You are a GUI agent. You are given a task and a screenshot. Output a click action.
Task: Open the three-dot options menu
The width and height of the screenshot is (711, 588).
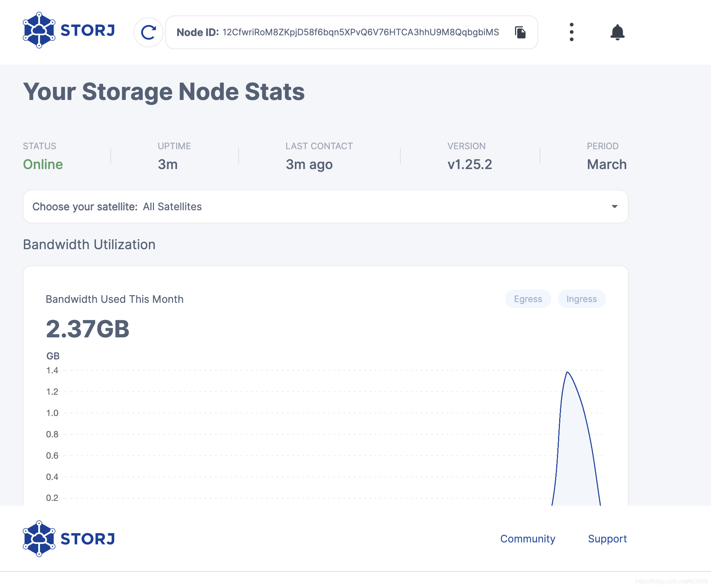pos(571,32)
